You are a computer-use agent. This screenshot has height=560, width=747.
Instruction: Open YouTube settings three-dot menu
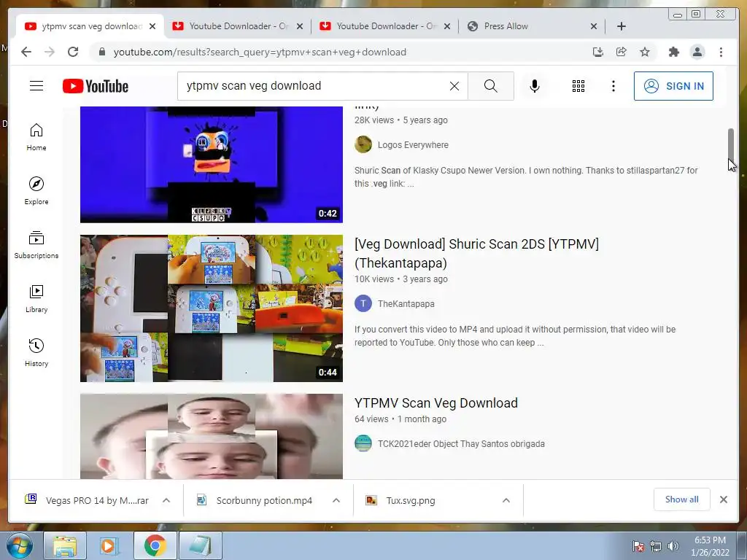click(613, 86)
